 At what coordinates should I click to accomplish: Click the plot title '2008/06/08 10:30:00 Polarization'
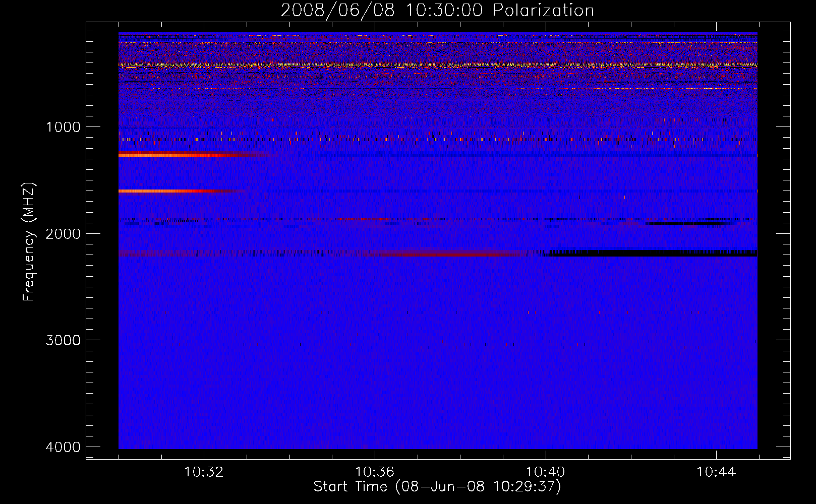pos(437,10)
